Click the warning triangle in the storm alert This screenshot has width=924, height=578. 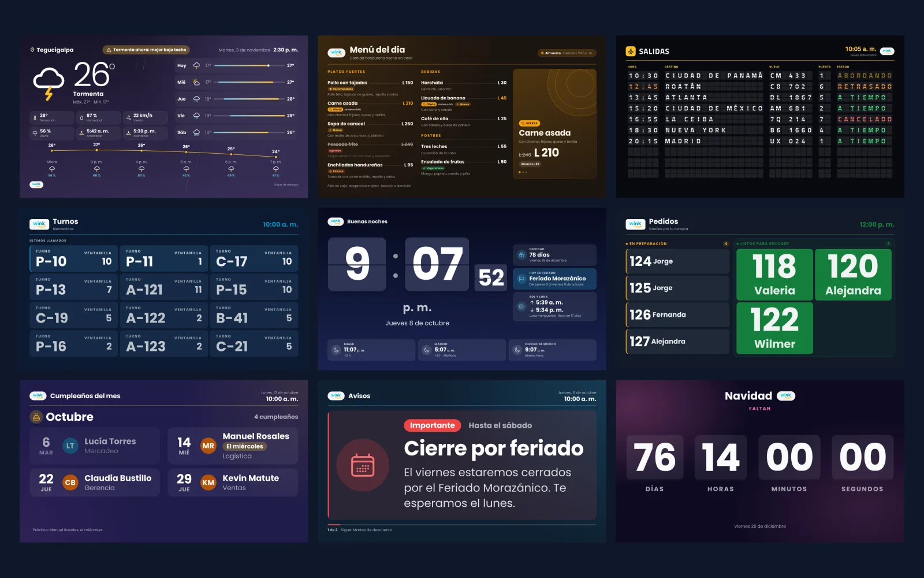point(109,50)
